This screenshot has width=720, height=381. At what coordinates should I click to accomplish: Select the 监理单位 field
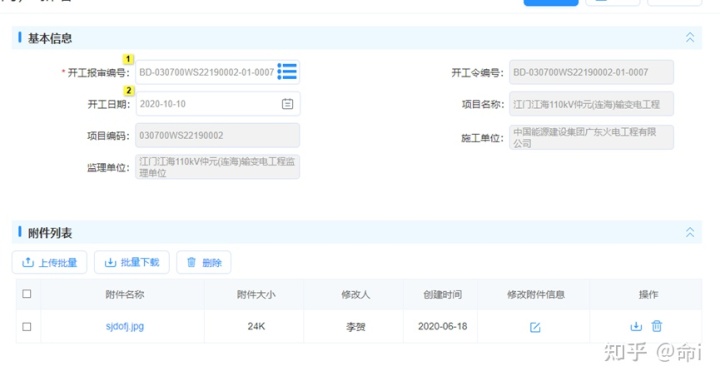pyautogui.click(x=218, y=167)
